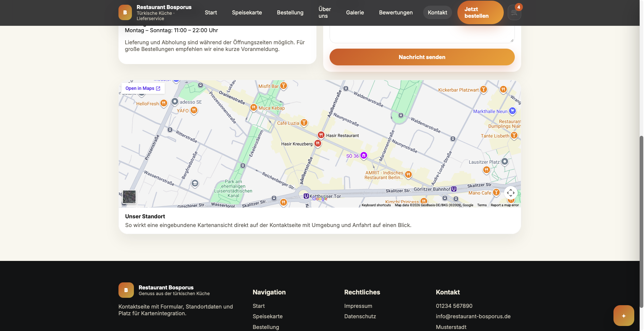Open Speisekarte in the header menu
This screenshot has width=644, height=331.
point(247,12)
